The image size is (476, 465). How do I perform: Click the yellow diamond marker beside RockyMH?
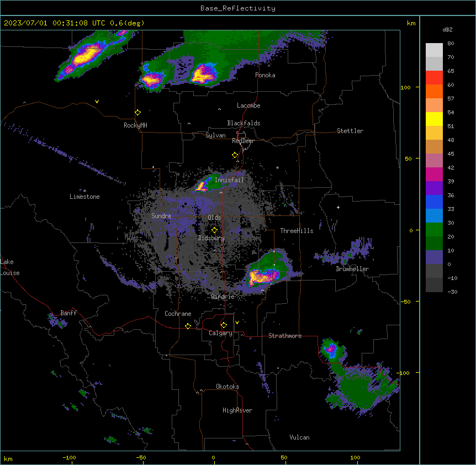(137, 113)
